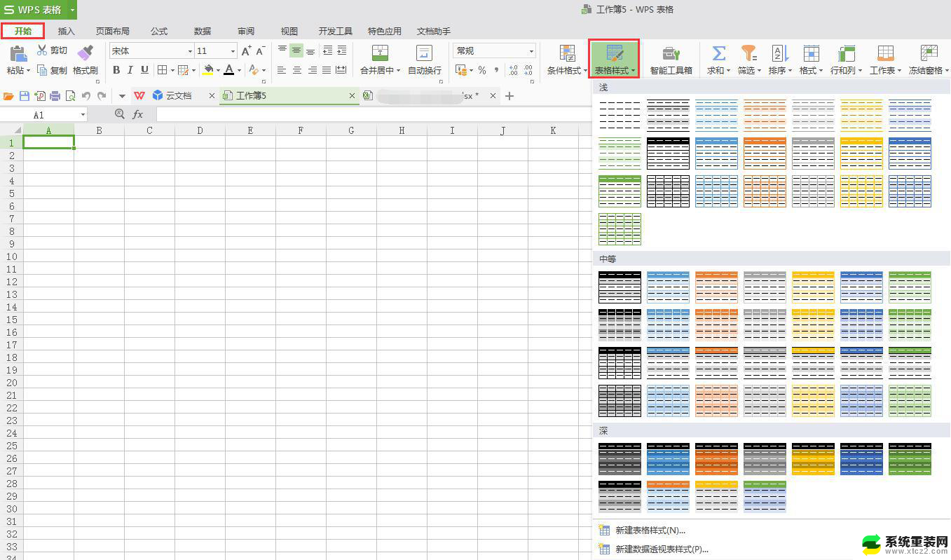The width and height of the screenshot is (951, 560).
Task: Toggle align right
Action: click(x=311, y=70)
